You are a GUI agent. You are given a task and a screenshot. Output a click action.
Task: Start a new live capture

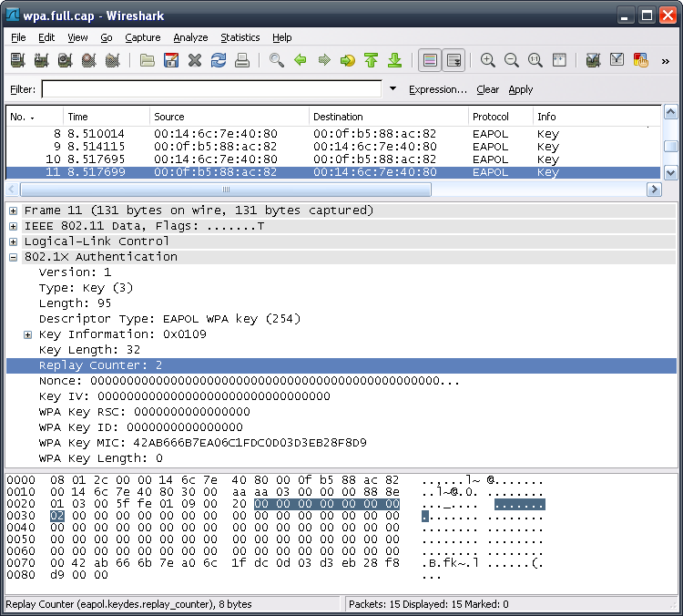click(x=65, y=60)
